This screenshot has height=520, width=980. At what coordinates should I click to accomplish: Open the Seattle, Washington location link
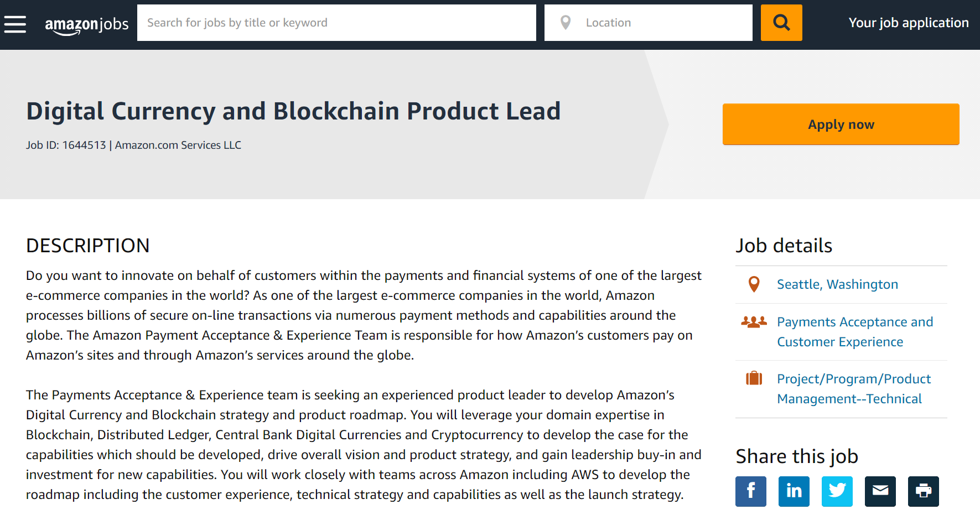[x=837, y=284]
